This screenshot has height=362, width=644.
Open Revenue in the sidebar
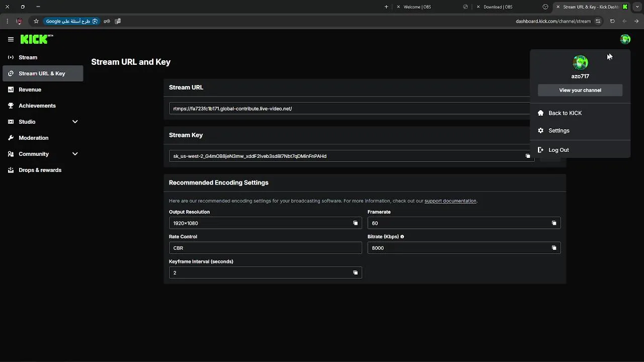[x=30, y=89]
